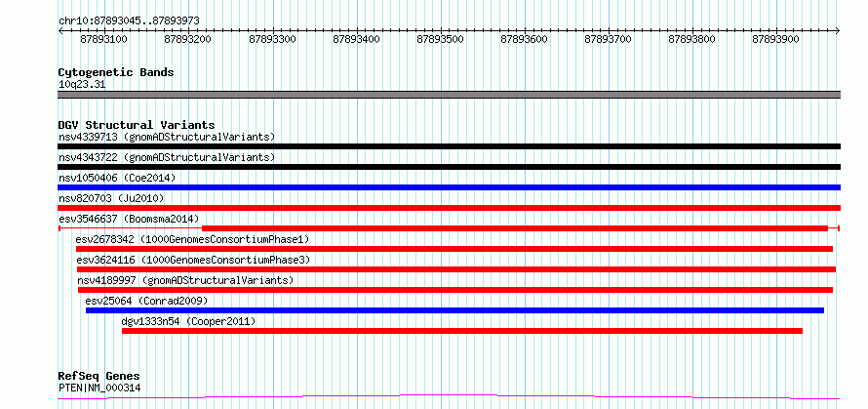The height and width of the screenshot is (409, 868).
Task: Click ruler position 87893200
Action: (187, 39)
